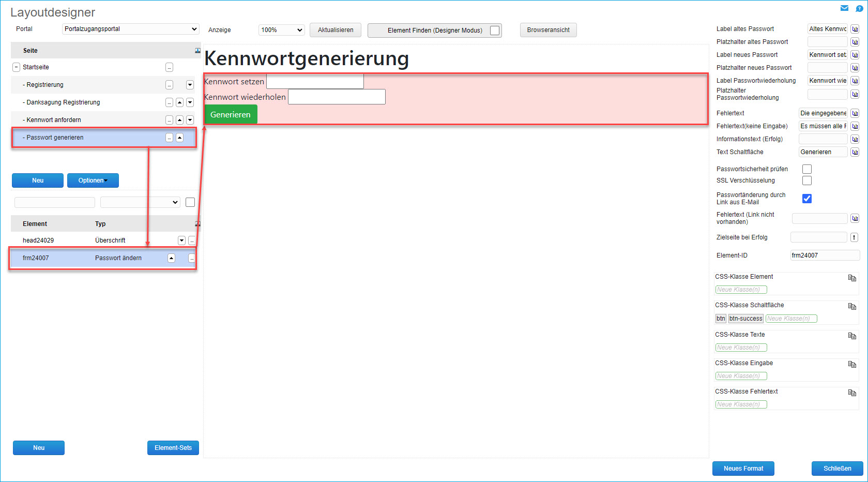Open the ellipsis menu for frm24007

192,258
